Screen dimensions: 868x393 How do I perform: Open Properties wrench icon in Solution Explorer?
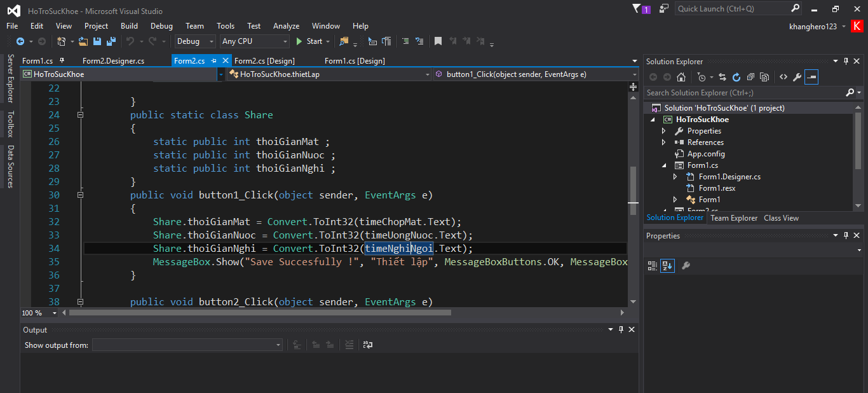[x=797, y=77]
